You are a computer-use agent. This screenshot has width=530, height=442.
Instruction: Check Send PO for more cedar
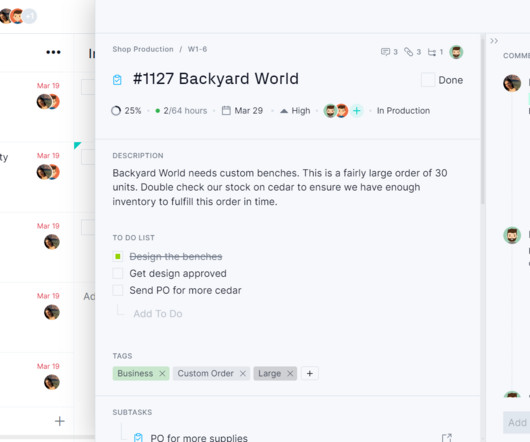pos(118,290)
